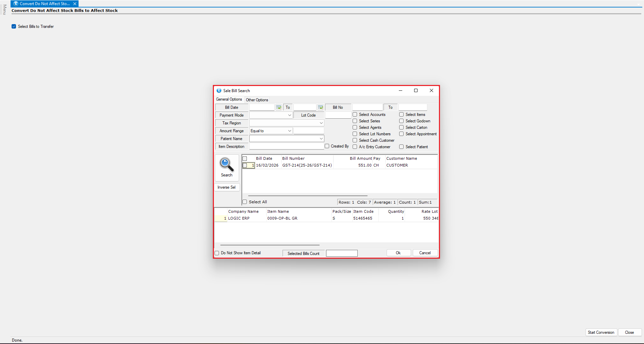
Task: Click the magnifying glass Search icon
Action: [226, 165]
